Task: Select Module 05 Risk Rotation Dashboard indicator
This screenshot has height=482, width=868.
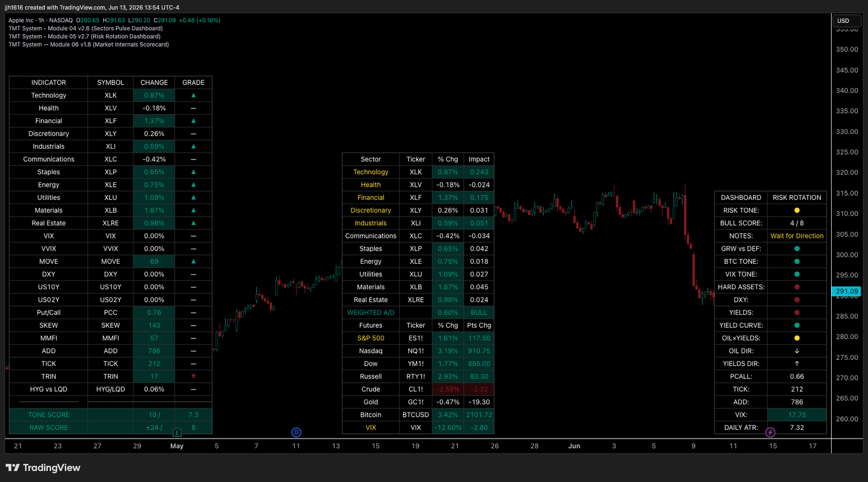Action: pyautogui.click(x=85, y=37)
